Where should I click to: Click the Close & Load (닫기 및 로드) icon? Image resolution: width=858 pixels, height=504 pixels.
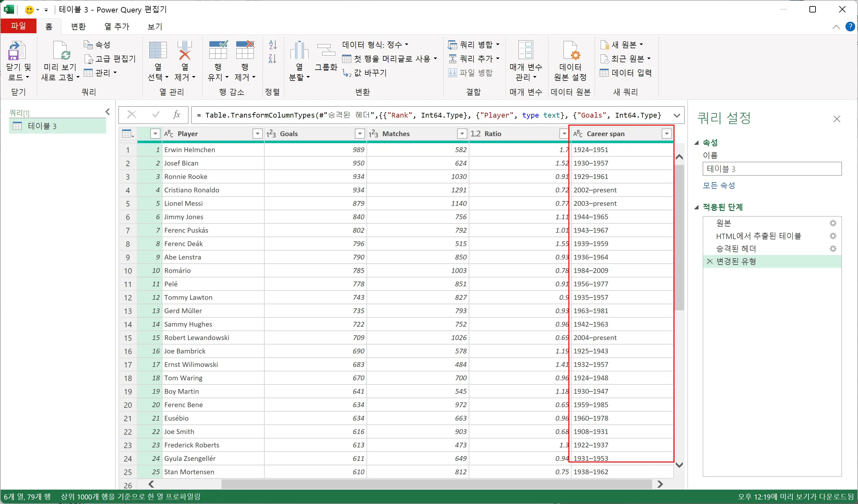click(17, 51)
